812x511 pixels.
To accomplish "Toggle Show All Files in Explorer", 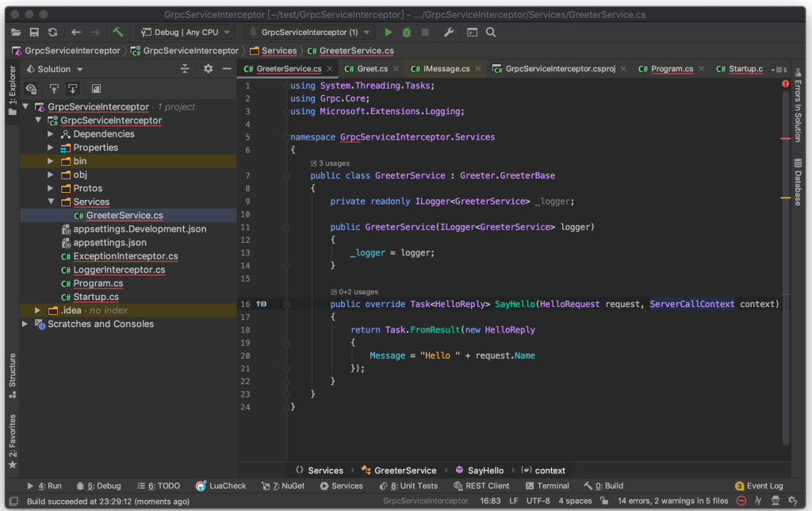I will tap(31, 89).
